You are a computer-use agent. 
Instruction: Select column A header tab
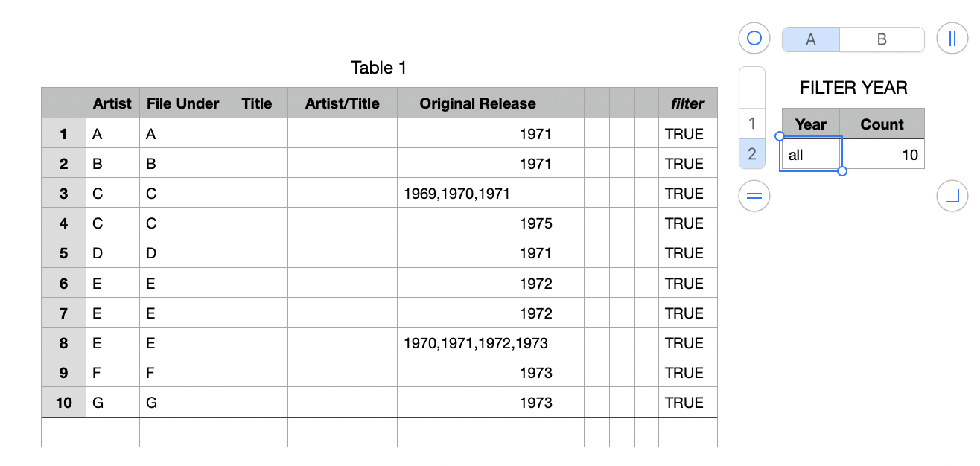[811, 39]
